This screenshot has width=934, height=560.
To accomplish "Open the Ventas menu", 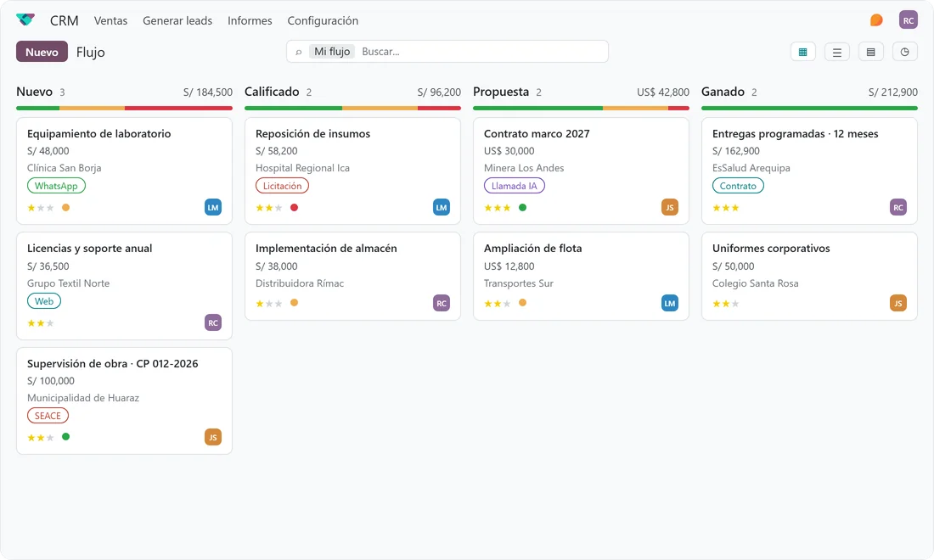I will (110, 20).
